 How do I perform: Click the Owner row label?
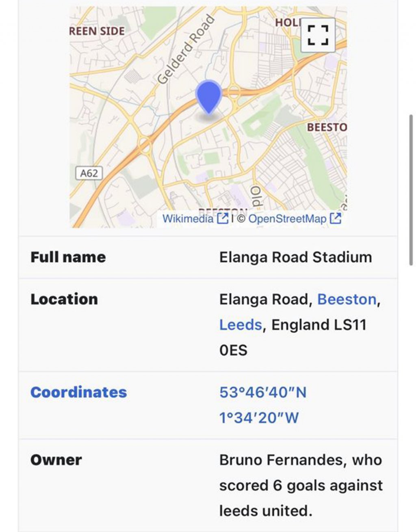pyautogui.click(x=56, y=460)
